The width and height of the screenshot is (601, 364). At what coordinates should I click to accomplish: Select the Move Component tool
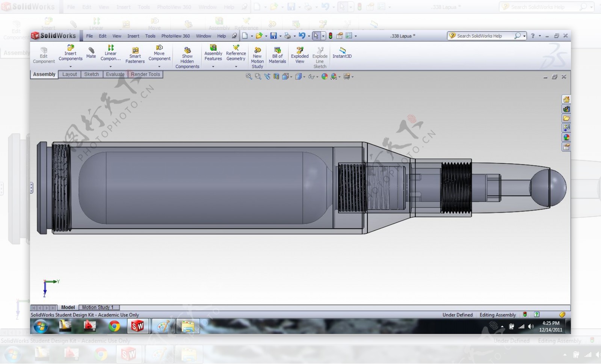click(x=159, y=53)
